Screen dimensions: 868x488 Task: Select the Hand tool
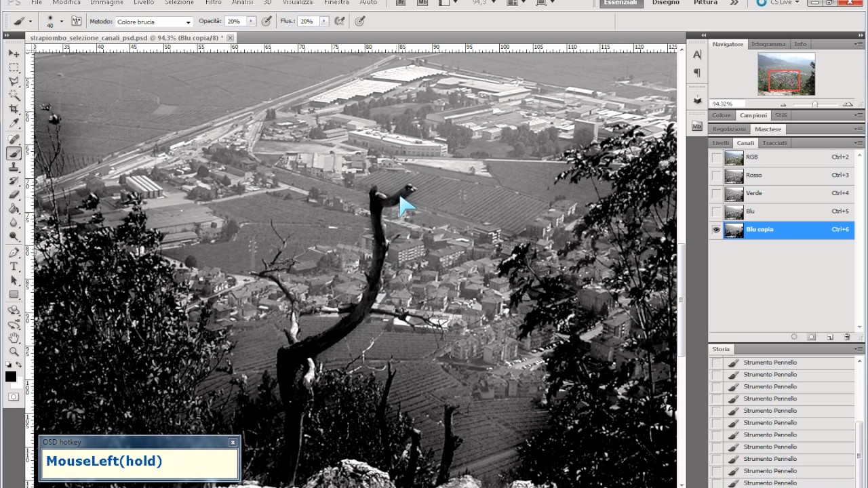coord(14,338)
